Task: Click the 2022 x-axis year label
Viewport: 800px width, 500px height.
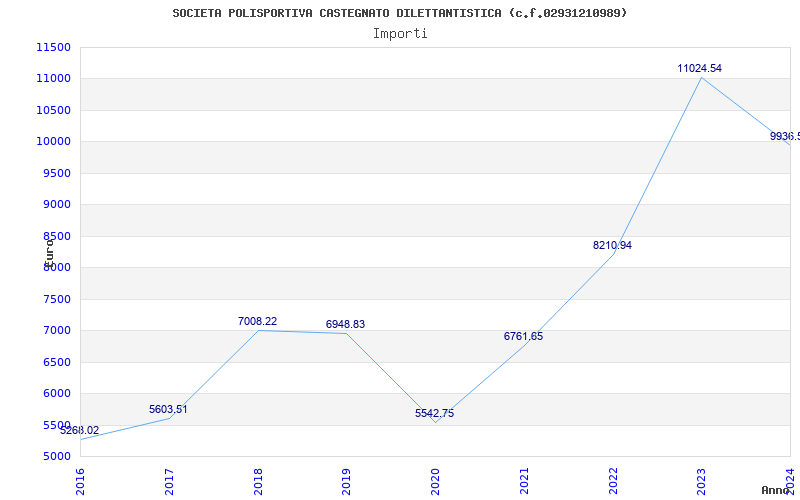Action: (x=613, y=482)
